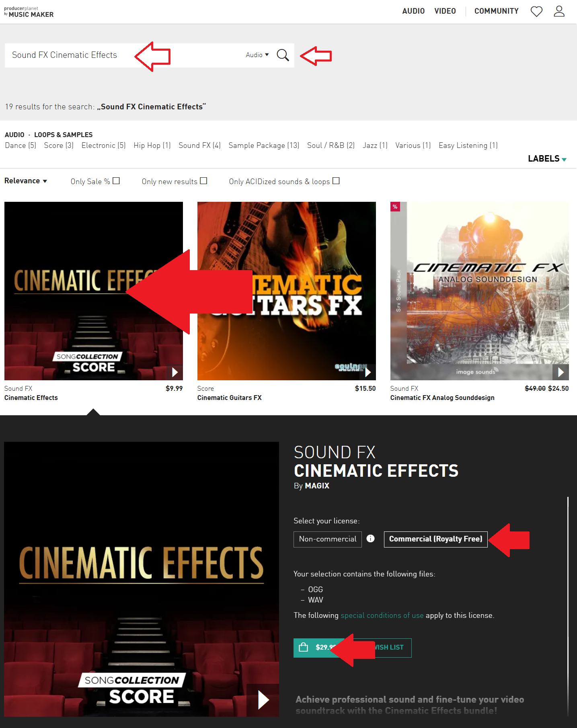Expand the Relevance sort dropdown
Screen dimensions: 577x728
[x=26, y=181]
